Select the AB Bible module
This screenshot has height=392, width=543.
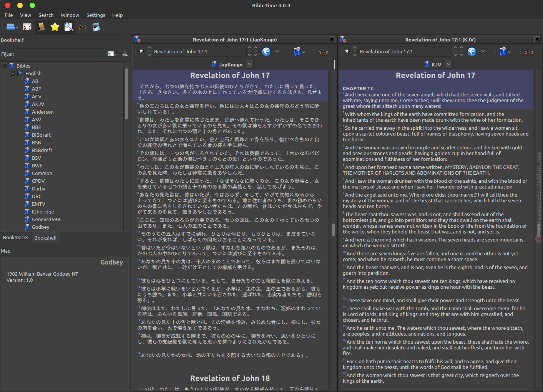click(x=35, y=81)
